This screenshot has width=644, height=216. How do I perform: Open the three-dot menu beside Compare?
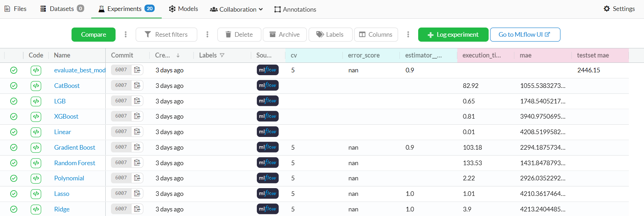[x=125, y=35]
